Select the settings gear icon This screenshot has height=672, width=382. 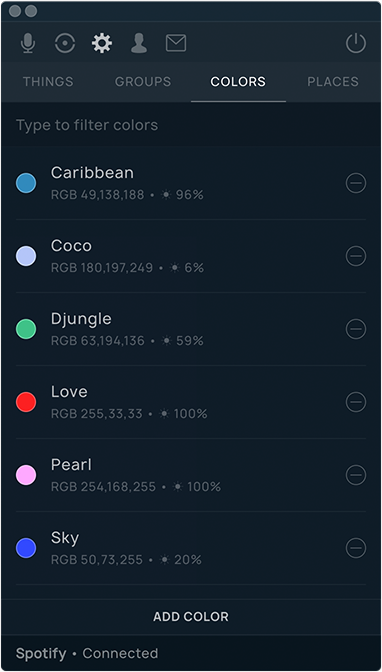coord(102,43)
